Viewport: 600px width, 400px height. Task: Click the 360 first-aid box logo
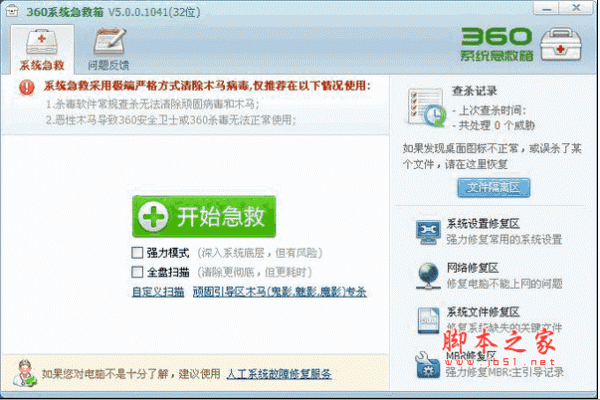(x=561, y=46)
